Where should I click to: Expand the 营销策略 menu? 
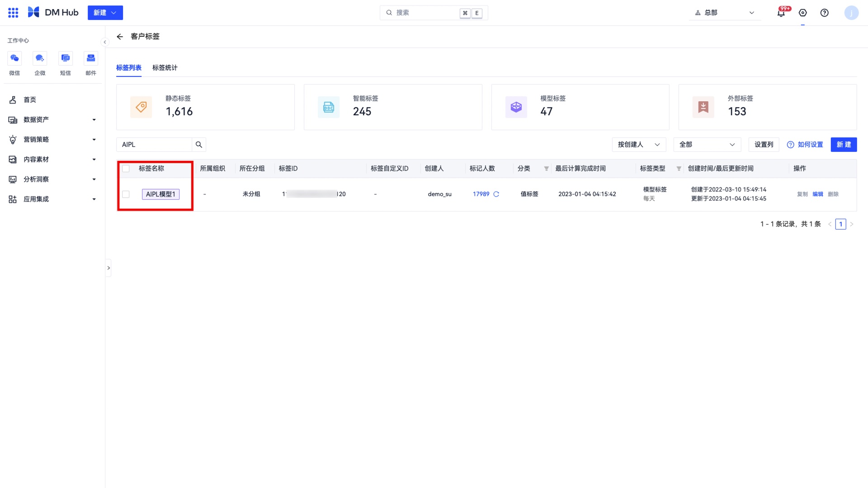coord(52,140)
